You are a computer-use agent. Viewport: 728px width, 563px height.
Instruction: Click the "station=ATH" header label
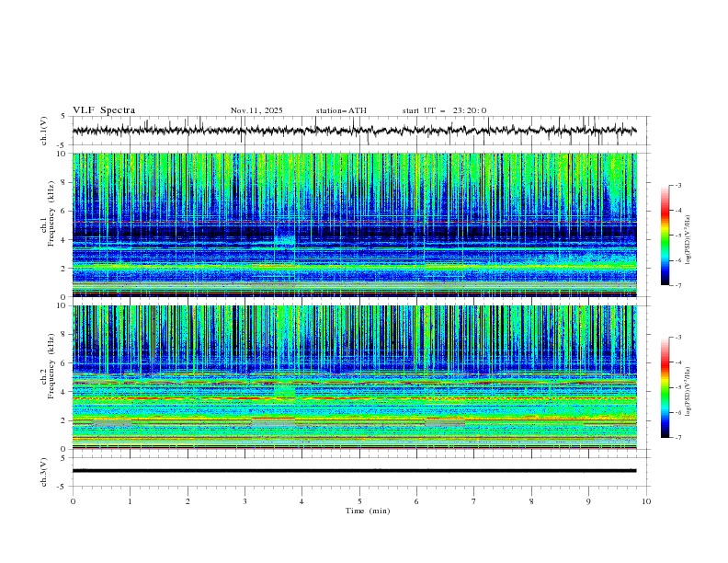(341, 110)
